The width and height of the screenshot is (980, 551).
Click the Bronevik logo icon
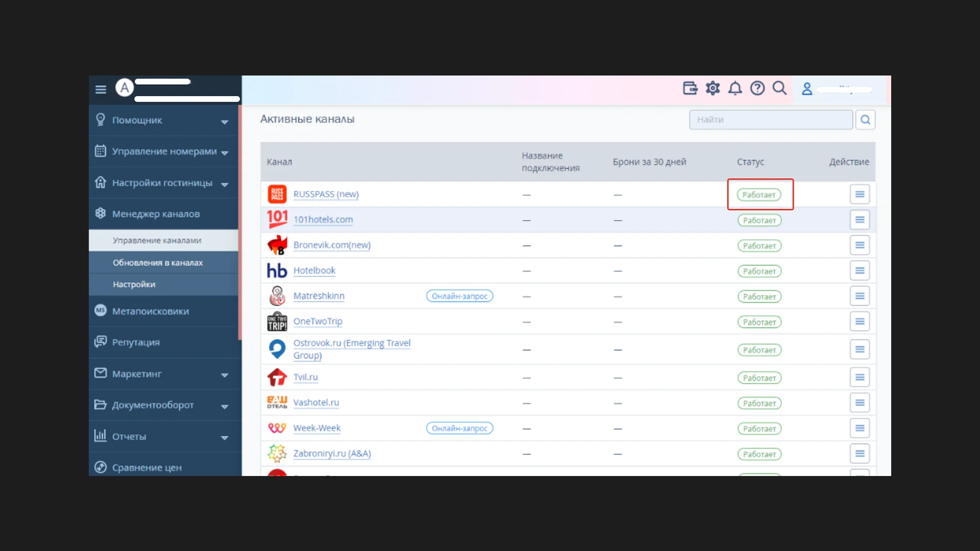point(277,245)
